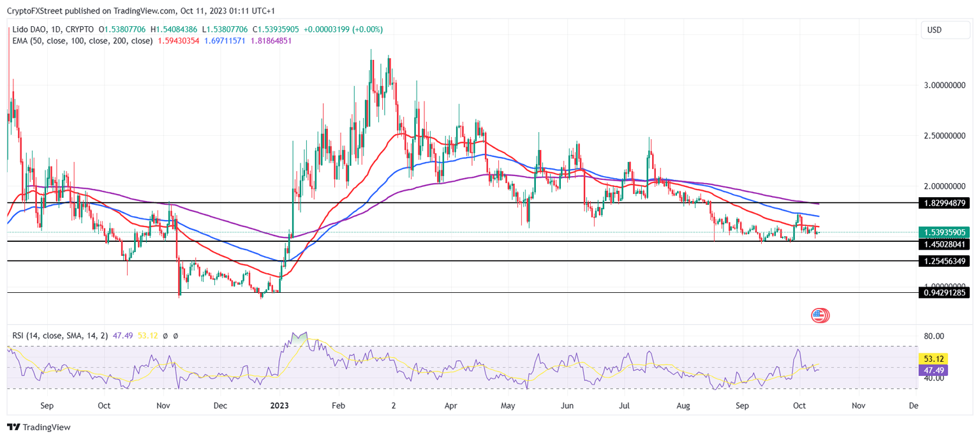980x439 pixels.
Task: Click the TradingView logo at bottom left
Action: point(38,427)
